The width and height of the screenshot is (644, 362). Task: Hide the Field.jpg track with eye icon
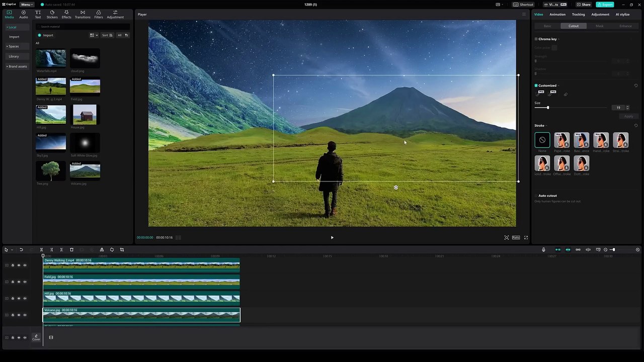click(x=19, y=282)
